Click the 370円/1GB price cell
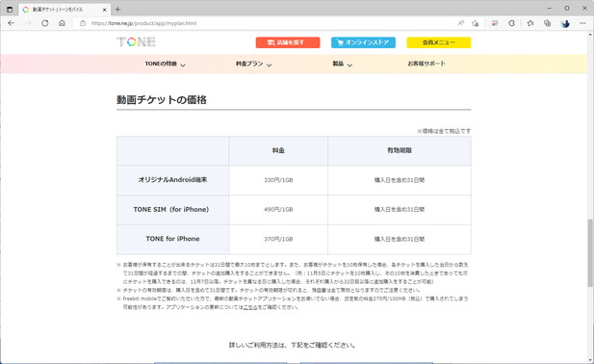The image size is (594, 364). coord(278,239)
